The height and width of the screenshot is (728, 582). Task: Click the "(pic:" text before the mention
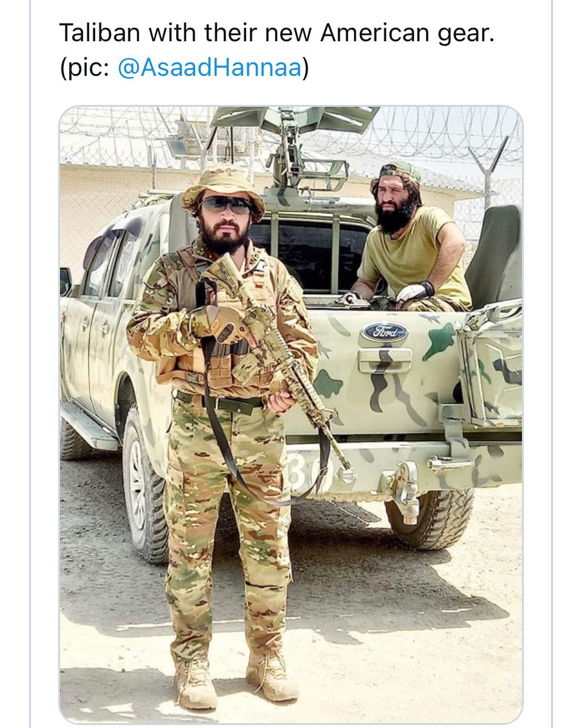coord(84,68)
